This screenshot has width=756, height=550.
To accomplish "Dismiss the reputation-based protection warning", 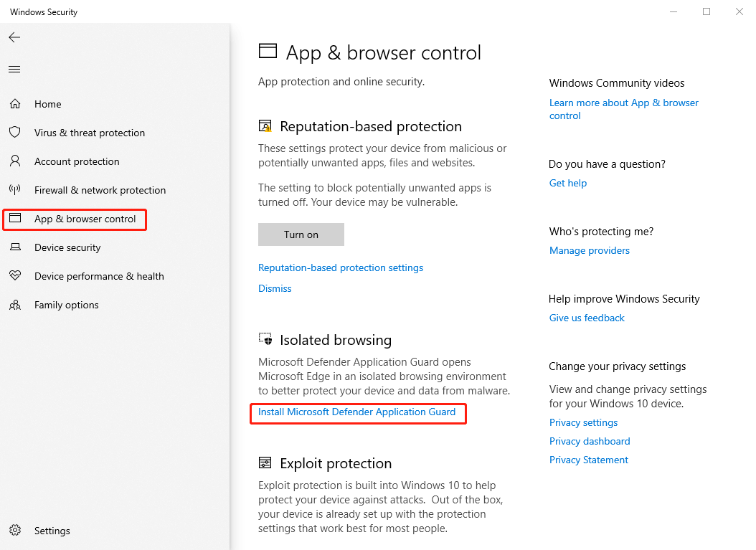I will 275,288.
